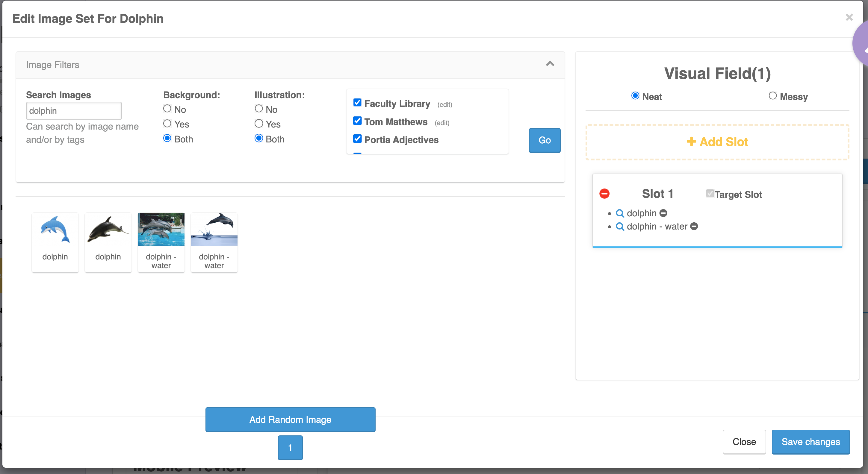The image size is (868, 474).
Task: Select the blue cartoon dolphin thumbnail
Action: pos(55,230)
